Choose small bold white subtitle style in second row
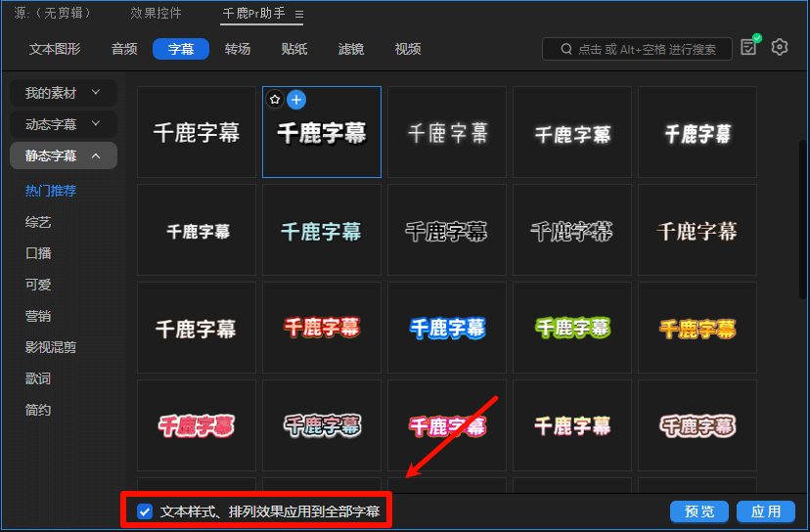 [197, 231]
